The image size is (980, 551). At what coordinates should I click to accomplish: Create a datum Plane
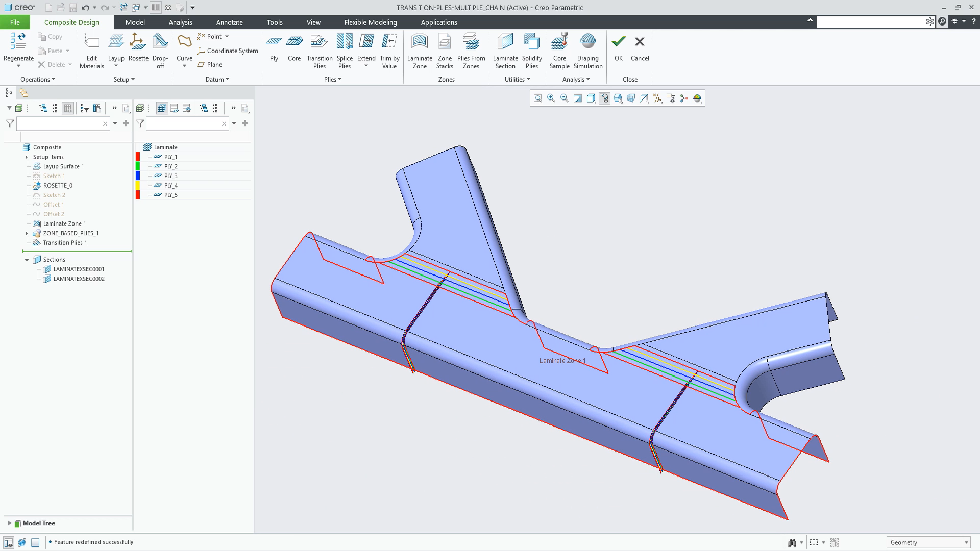pos(210,65)
